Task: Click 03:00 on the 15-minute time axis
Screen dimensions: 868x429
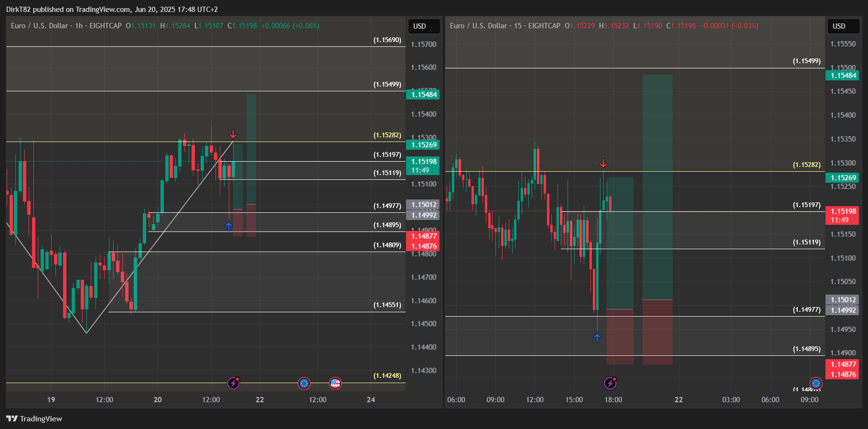Action: tap(731, 400)
